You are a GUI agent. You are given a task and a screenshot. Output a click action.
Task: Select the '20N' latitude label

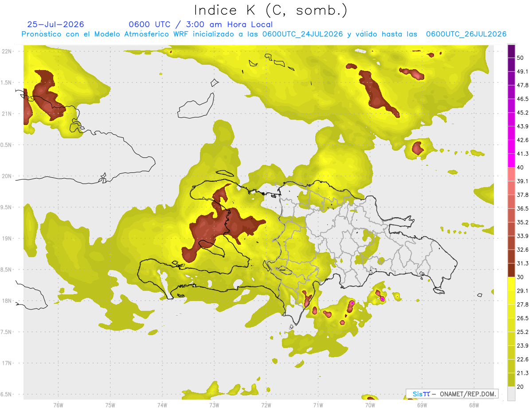click(7, 176)
